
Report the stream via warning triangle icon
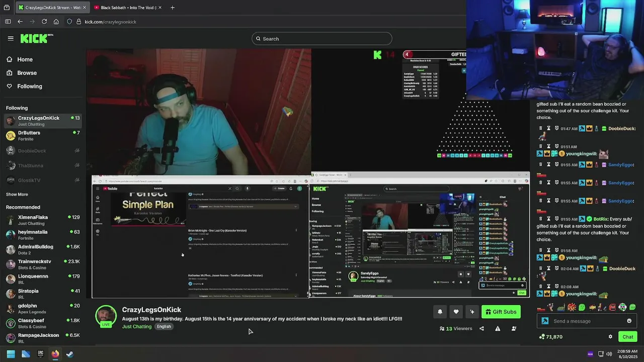tap(498, 328)
